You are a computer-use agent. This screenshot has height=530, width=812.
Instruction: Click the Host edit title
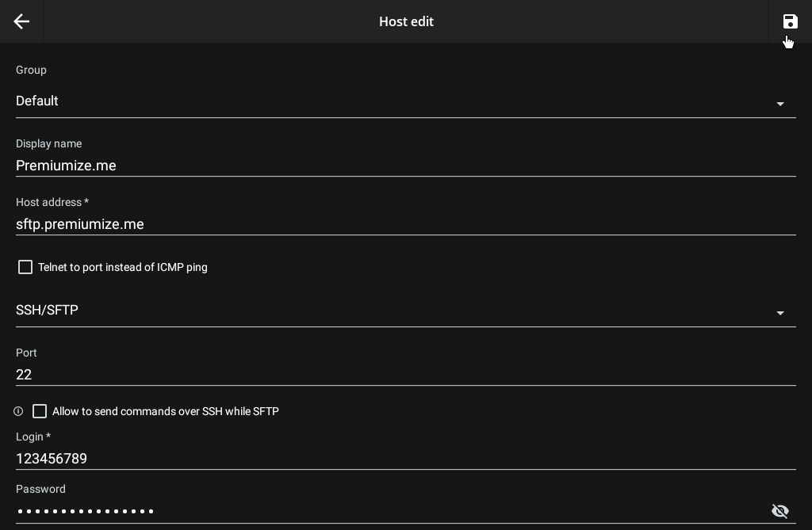[x=407, y=21]
